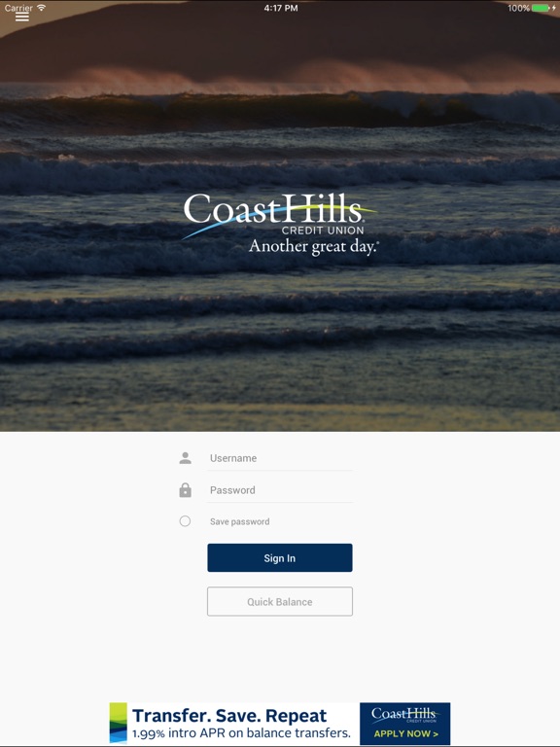The height and width of the screenshot is (747, 560).
Task: Click APPLY NOW in the ad banner
Action: coord(405,733)
